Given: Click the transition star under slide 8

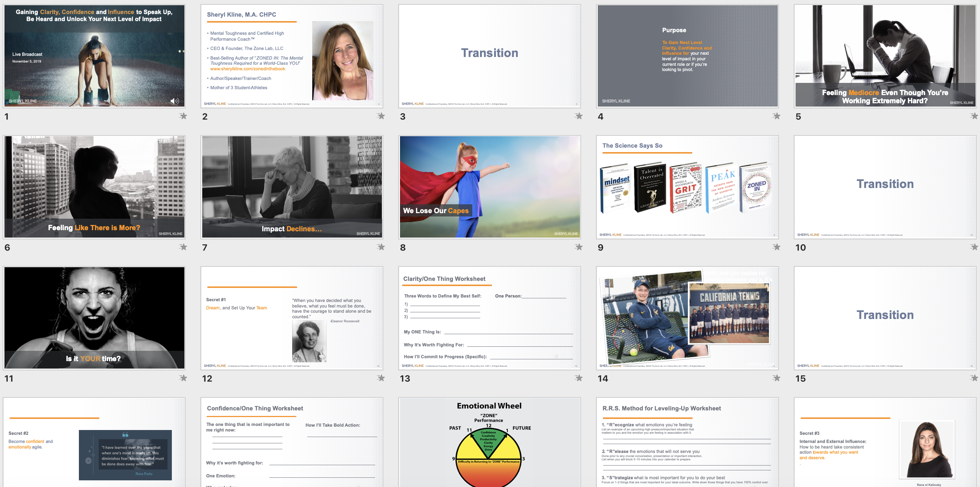Looking at the screenshot, I should pos(579,247).
